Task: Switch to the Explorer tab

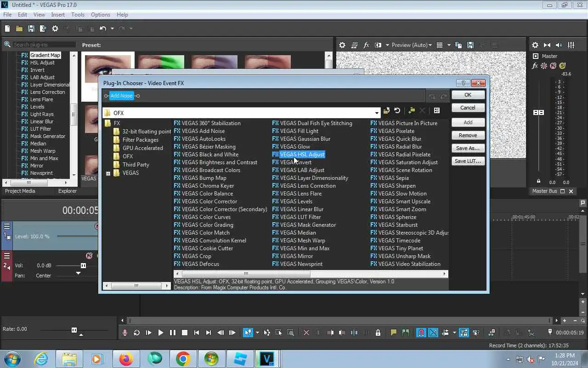Action: click(68, 191)
